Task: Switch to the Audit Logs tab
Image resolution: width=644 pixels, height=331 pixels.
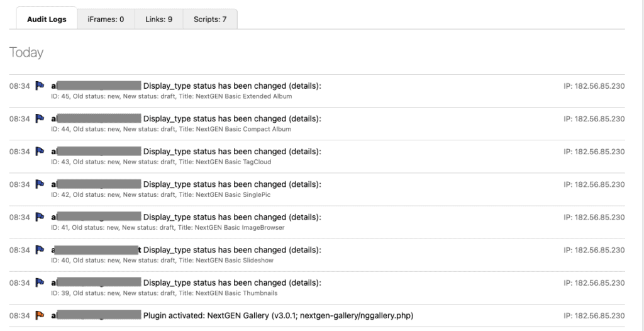Action: click(x=47, y=19)
